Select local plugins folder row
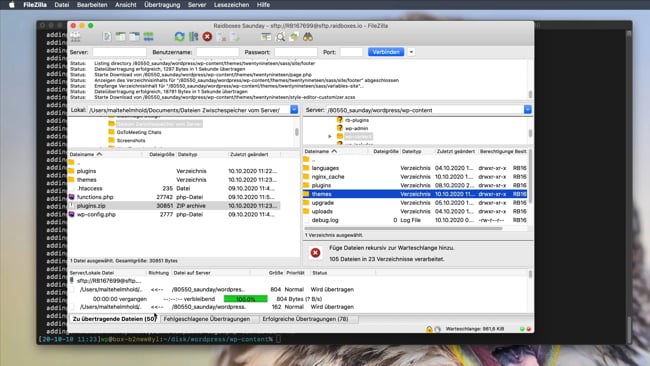The width and height of the screenshot is (650, 366). point(174,171)
